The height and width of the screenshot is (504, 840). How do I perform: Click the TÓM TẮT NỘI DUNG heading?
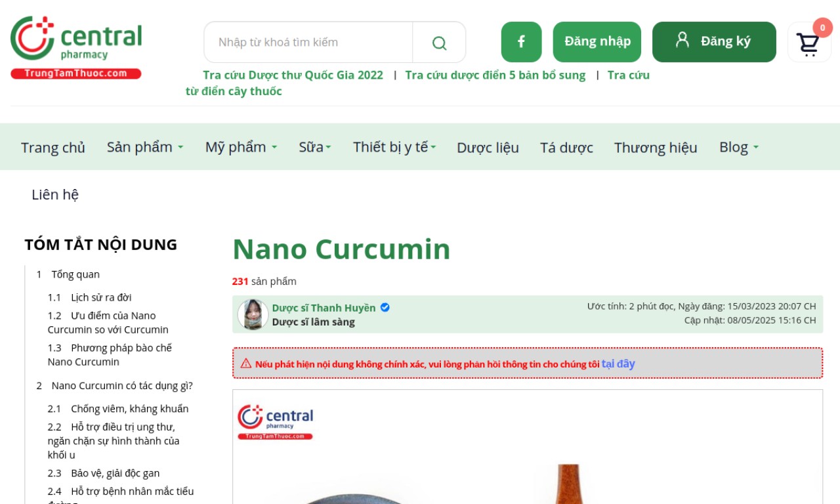tap(101, 245)
